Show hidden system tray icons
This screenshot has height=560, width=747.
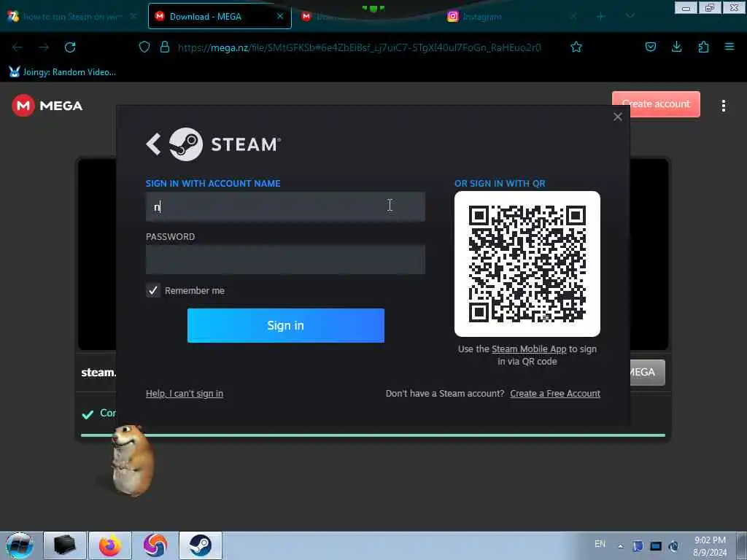[x=620, y=546]
